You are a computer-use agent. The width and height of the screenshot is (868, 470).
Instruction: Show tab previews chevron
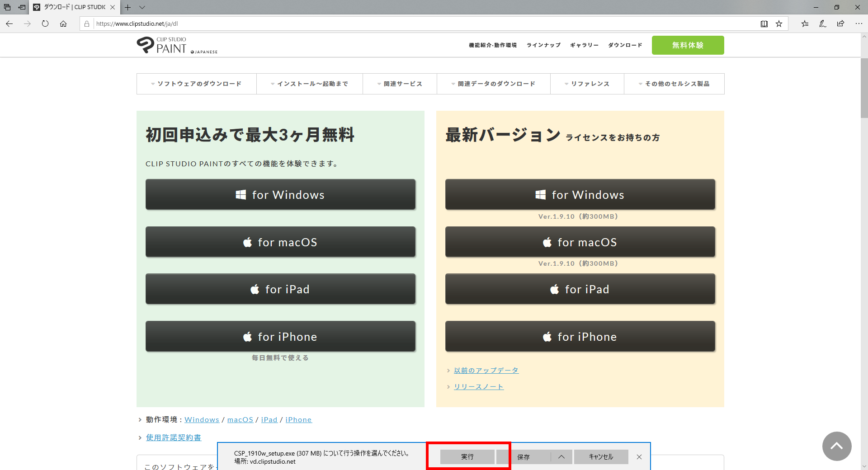(142, 7)
